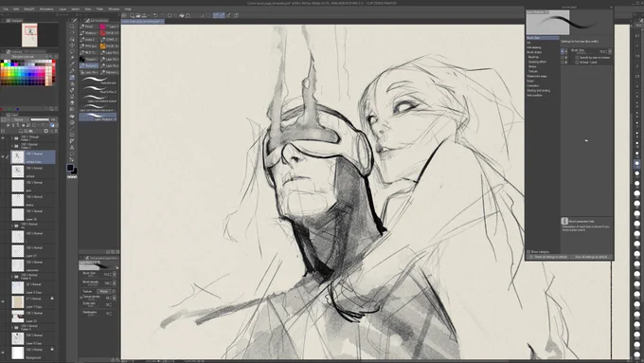Image resolution: width=644 pixels, height=363 pixels.
Task: Click the About parameter help info icon
Action: click(x=564, y=221)
